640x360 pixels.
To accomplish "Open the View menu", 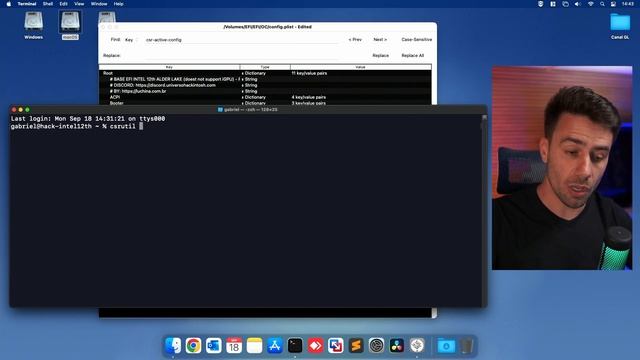I will tap(79, 4).
